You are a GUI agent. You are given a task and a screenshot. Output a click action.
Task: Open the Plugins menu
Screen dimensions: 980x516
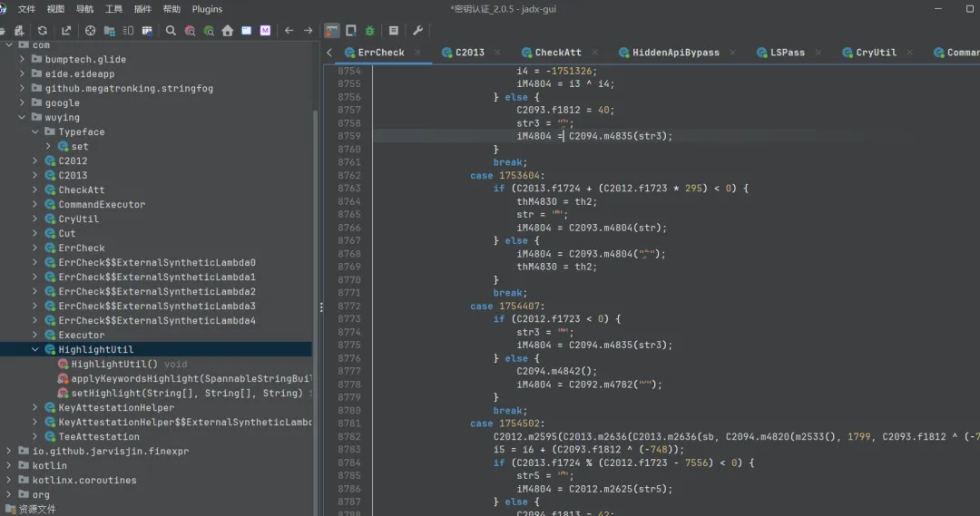pyautogui.click(x=207, y=9)
